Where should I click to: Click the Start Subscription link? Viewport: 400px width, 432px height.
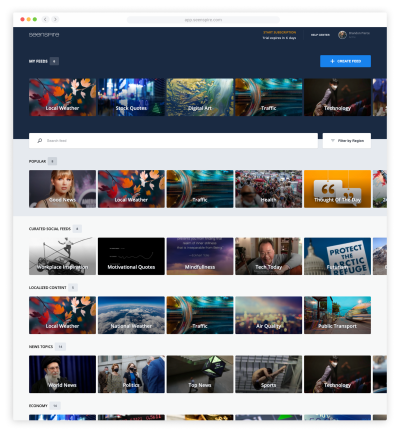(279, 32)
